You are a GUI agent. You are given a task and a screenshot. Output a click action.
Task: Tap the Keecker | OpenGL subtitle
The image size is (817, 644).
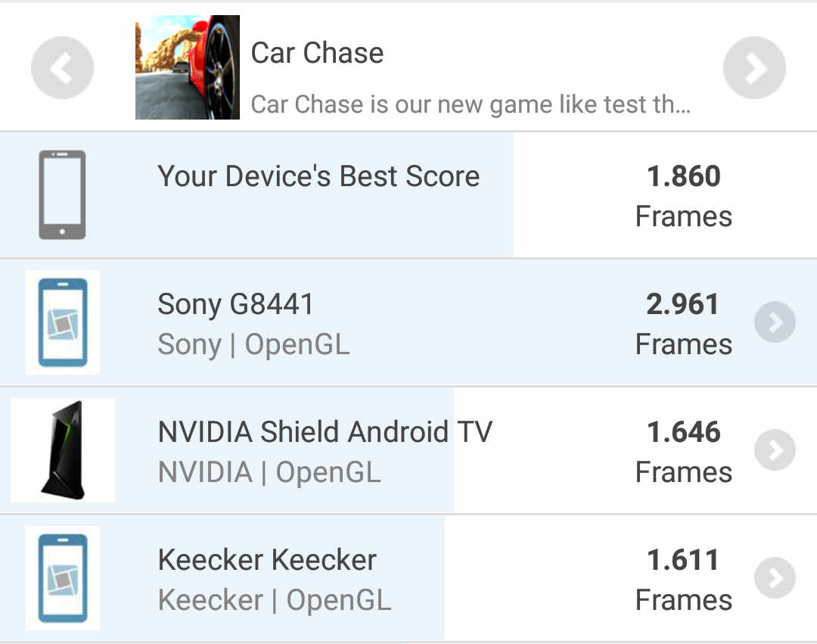coord(275,600)
